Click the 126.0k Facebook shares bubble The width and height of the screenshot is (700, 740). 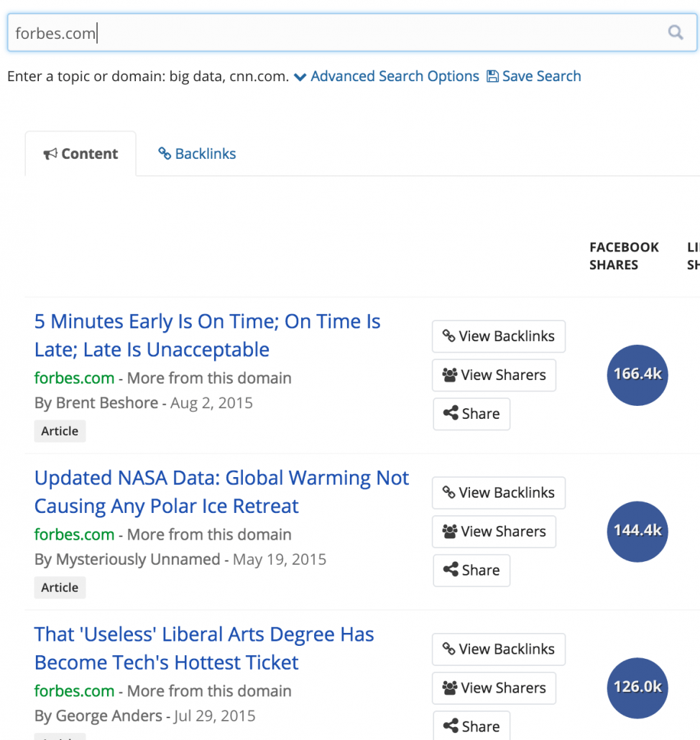(x=637, y=688)
